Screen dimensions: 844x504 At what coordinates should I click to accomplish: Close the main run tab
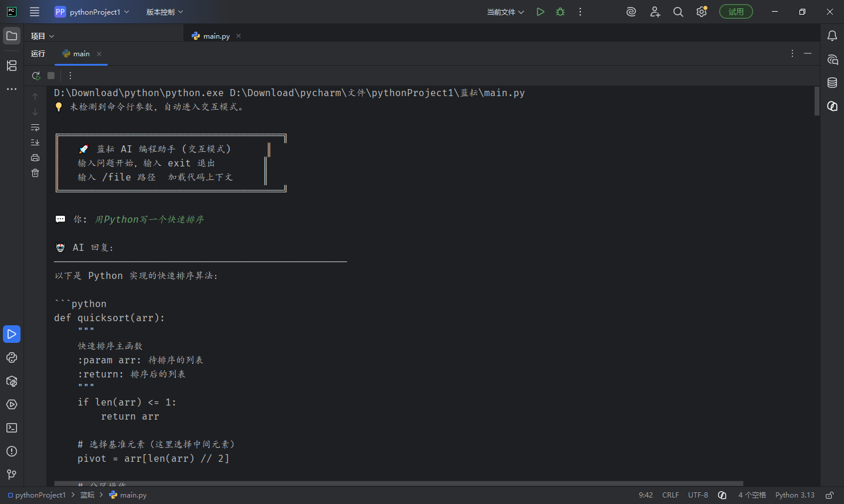pyautogui.click(x=99, y=54)
